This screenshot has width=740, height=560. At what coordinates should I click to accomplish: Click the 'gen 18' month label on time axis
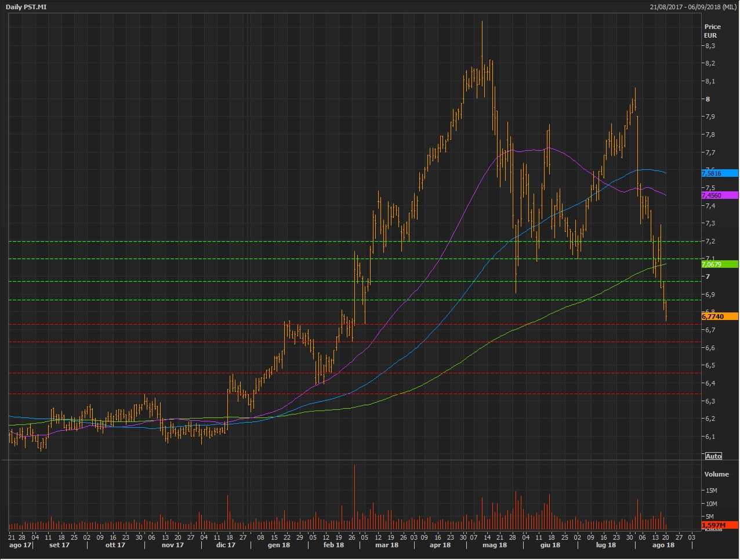pos(278,545)
